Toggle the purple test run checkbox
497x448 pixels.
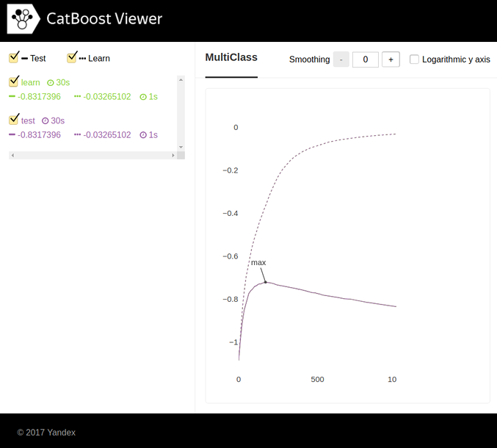click(x=14, y=120)
